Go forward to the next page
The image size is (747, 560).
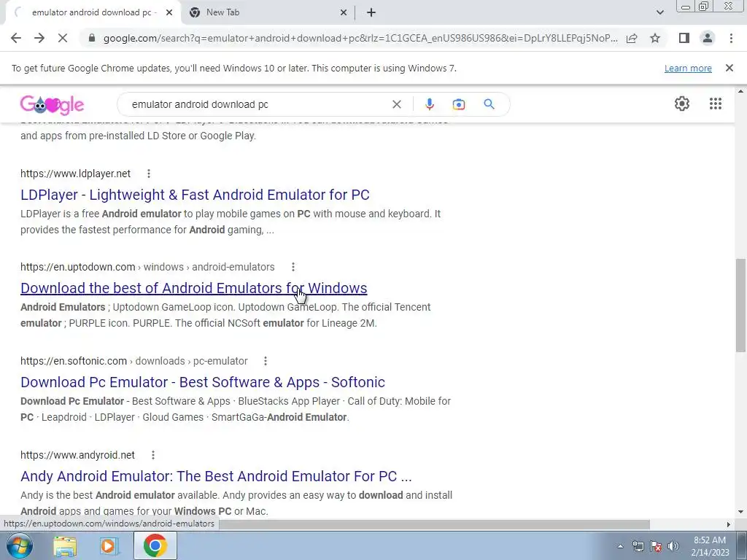click(x=39, y=38)
